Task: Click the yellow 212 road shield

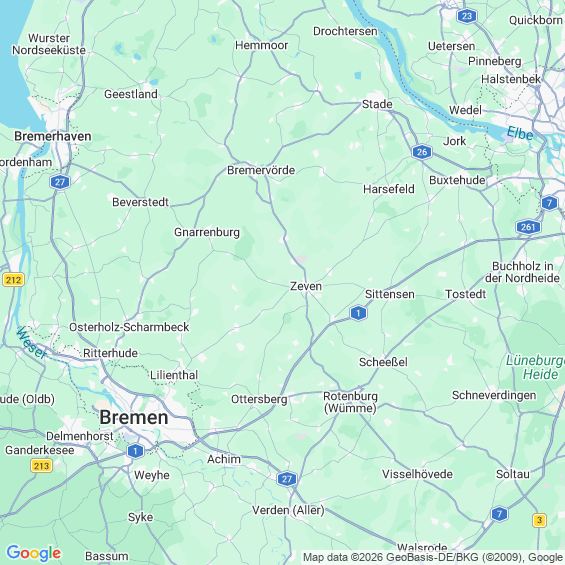Action: pyautogui.click(x=13, y=280)
